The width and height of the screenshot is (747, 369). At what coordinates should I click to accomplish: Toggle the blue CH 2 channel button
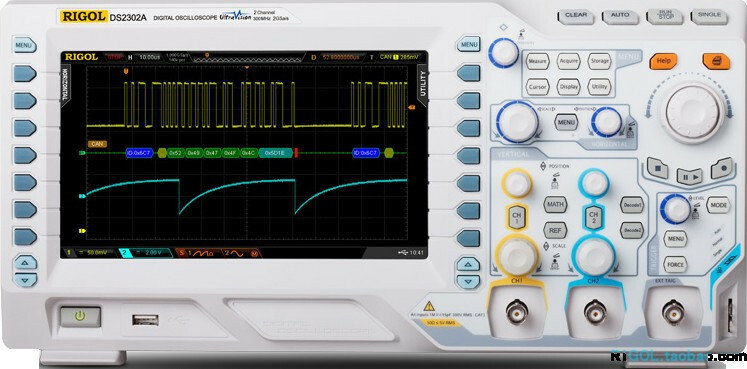click(x=593, y=218)
